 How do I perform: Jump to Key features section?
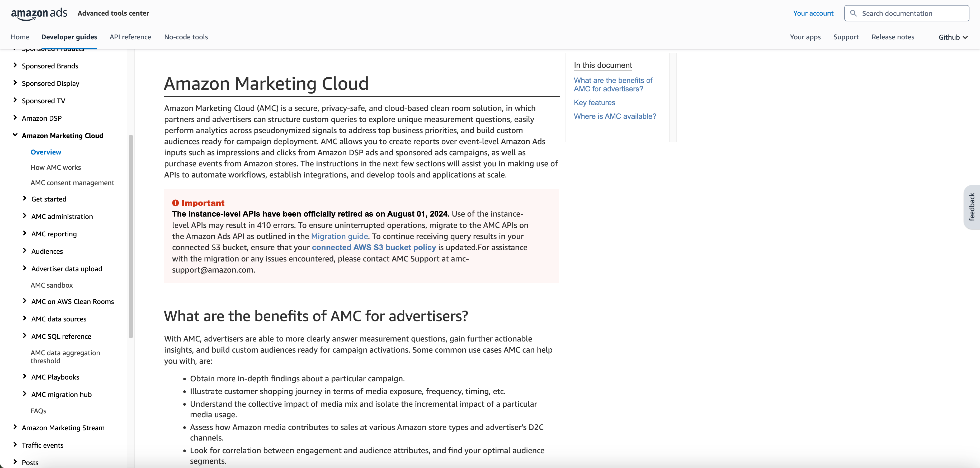594,103
